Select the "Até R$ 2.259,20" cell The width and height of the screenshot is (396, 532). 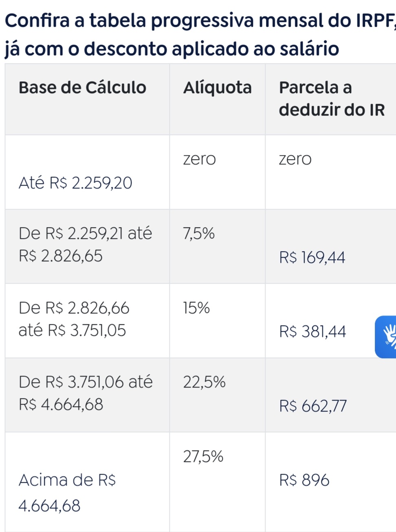(x=75, y=183)
